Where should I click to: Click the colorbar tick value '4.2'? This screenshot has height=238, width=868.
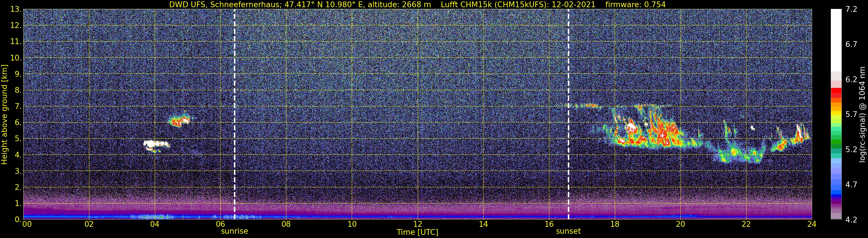tap(851, 220)
